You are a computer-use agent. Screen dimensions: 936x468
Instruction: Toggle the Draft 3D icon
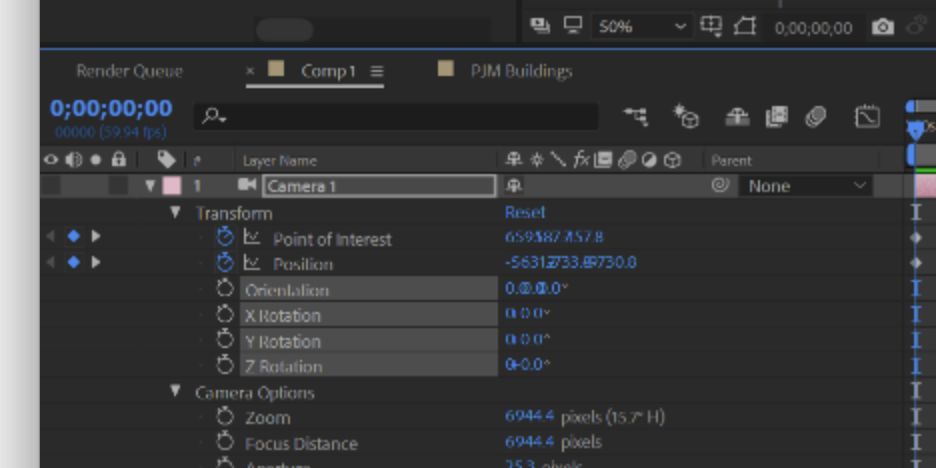coord(686,116)
